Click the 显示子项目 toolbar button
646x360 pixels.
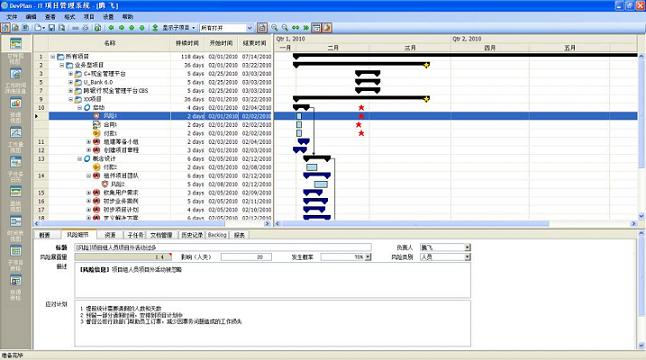click(x=173, y=28)
